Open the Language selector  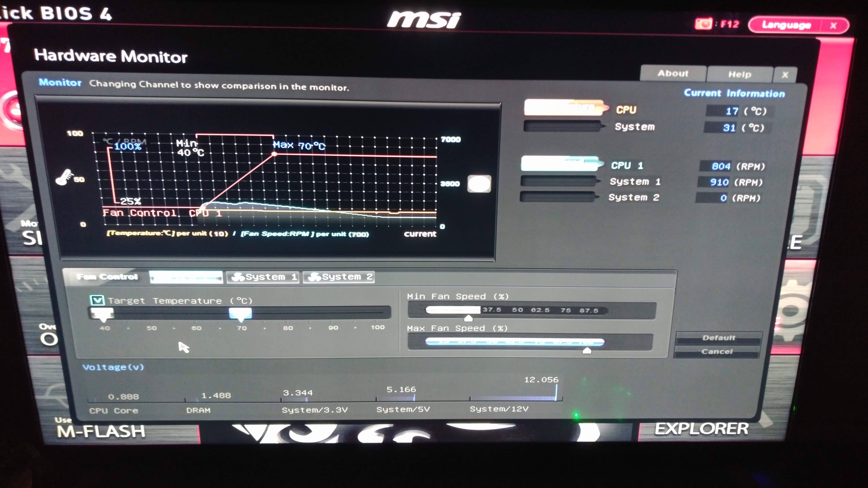[786, 25]
